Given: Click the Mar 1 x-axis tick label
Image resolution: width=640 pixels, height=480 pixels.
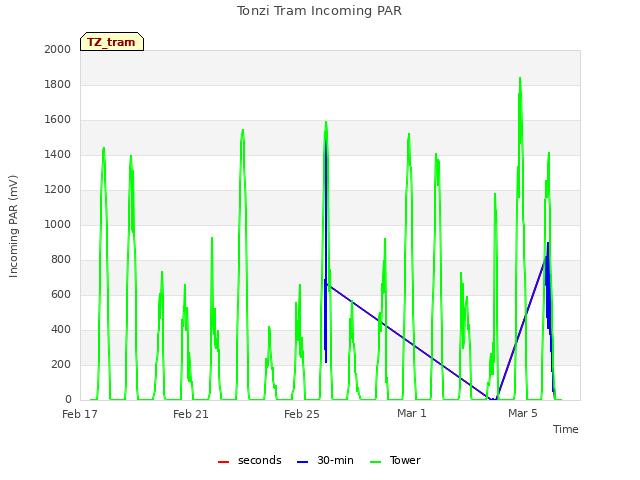Looking at the screenshot, I should (x=412, y=413).
